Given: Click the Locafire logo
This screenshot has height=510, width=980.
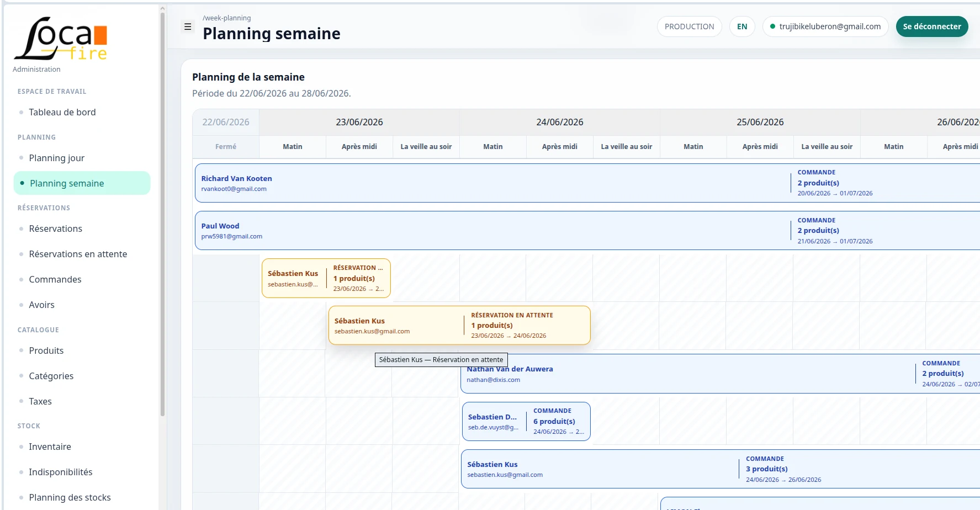Looking at the screenshot, I should 61,38.
